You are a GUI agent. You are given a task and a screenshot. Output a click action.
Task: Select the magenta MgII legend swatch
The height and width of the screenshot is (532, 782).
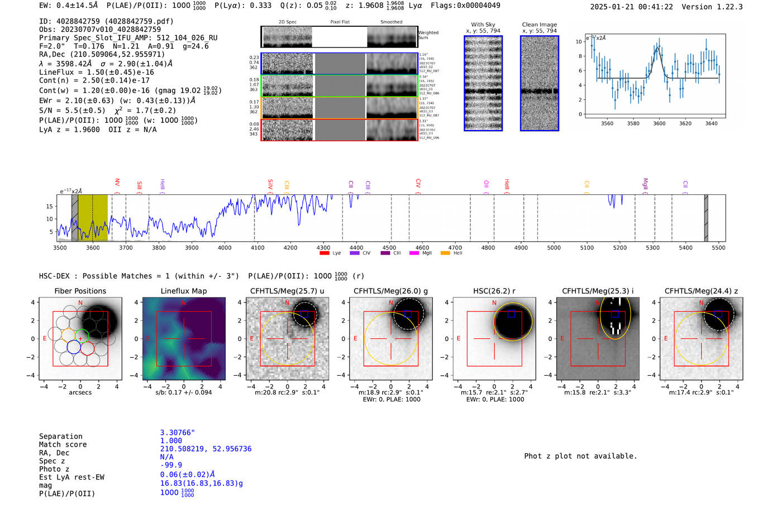[414, 253]
